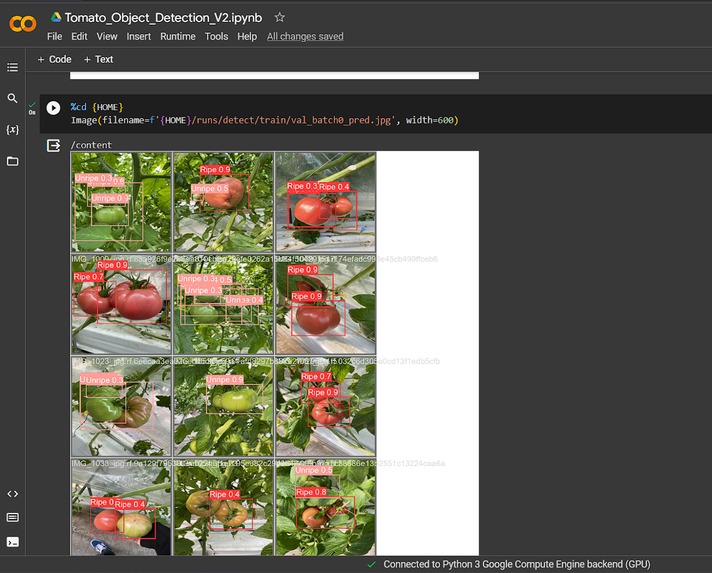Open the command palette icon
712x573 pixels.
[x=12, y=518]
